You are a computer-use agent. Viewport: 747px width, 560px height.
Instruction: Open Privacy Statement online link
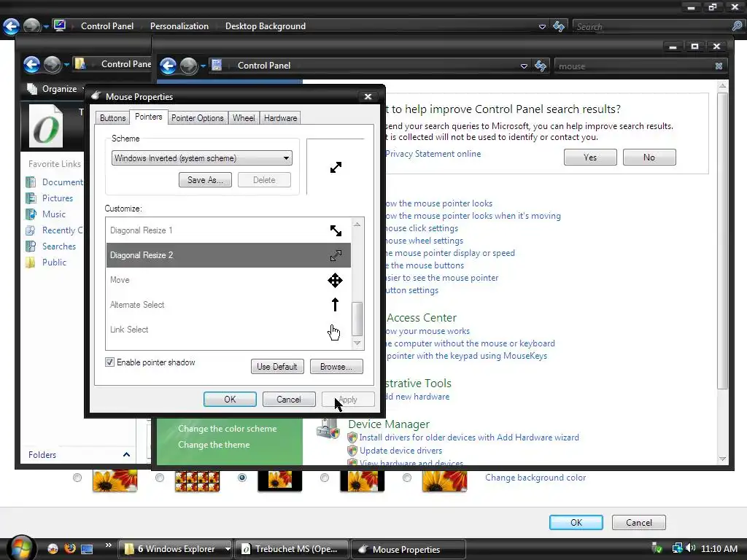(433, 154)
